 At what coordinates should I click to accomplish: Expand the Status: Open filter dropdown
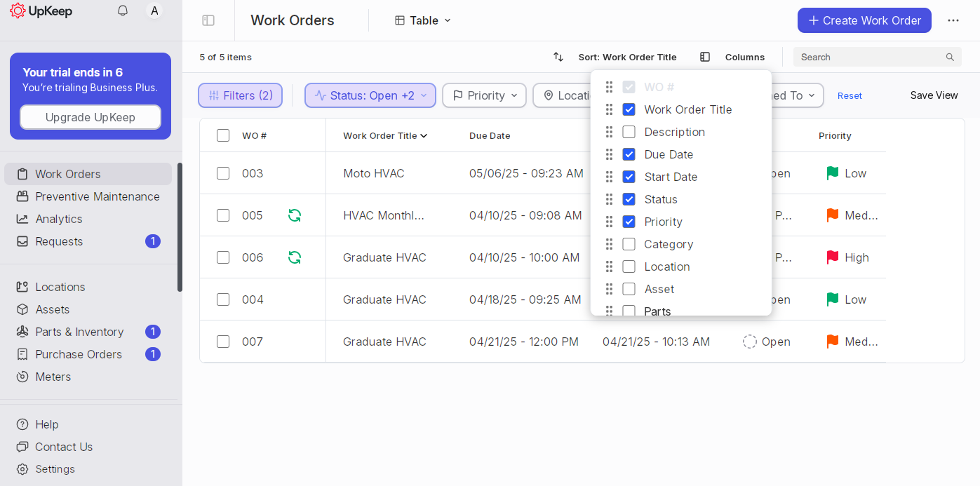point(370,94)
